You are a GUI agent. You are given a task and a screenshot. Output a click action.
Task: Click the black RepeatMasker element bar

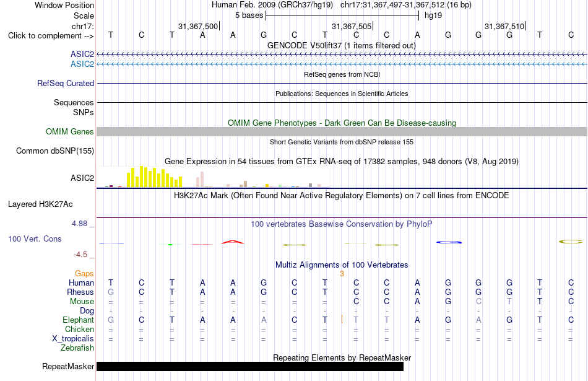click(250, 366)
